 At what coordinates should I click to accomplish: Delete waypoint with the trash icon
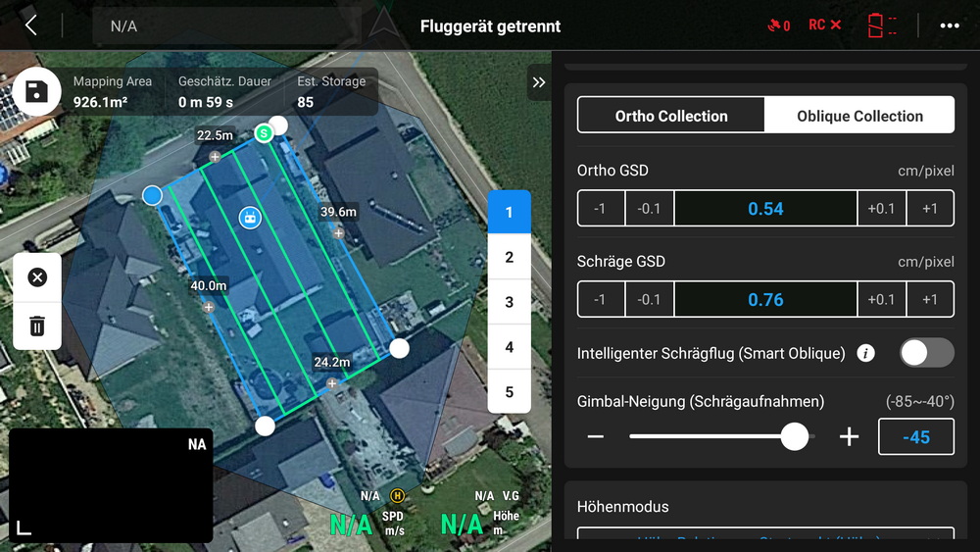click(x=37, y=326)
